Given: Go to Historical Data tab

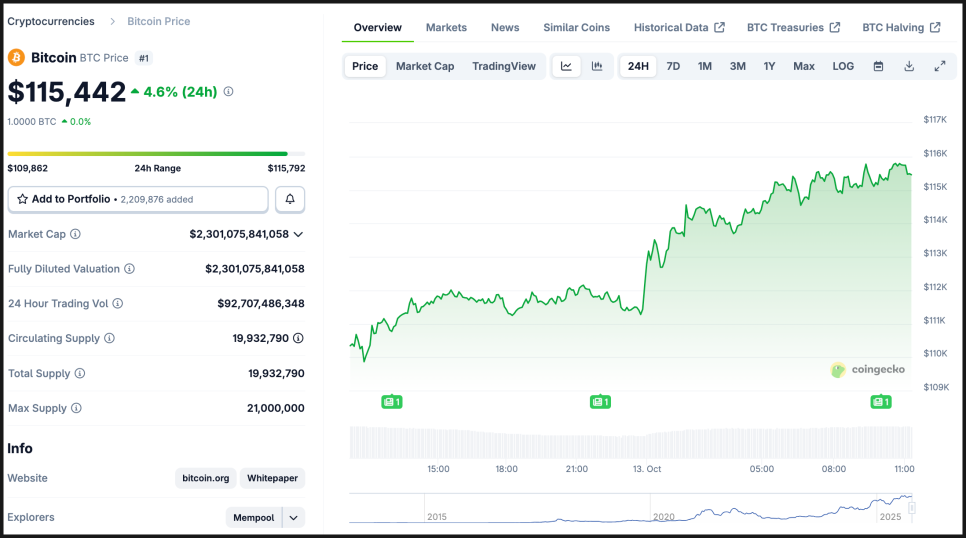Looking at the screenshot, I should 678,27.
